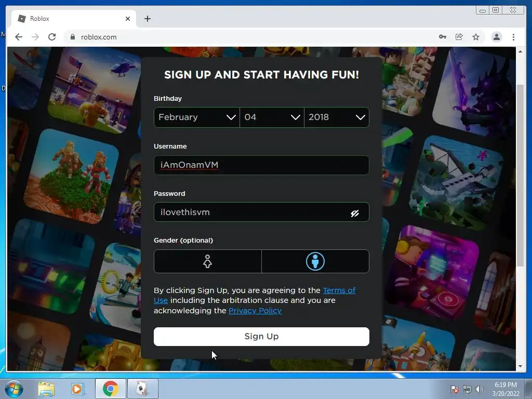Open the Windows Start menu
The height and width of the screenshot is (399, 532).
pos(14,389)
